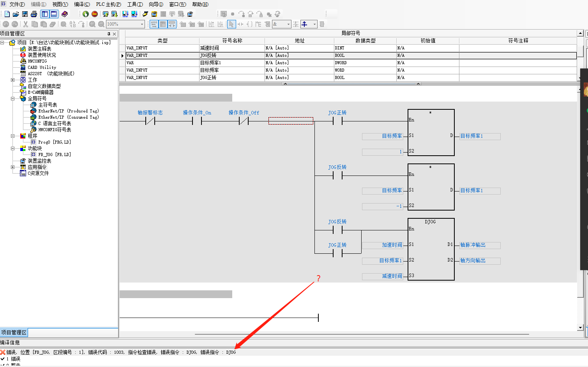Toggle the project management area view button

45,14
